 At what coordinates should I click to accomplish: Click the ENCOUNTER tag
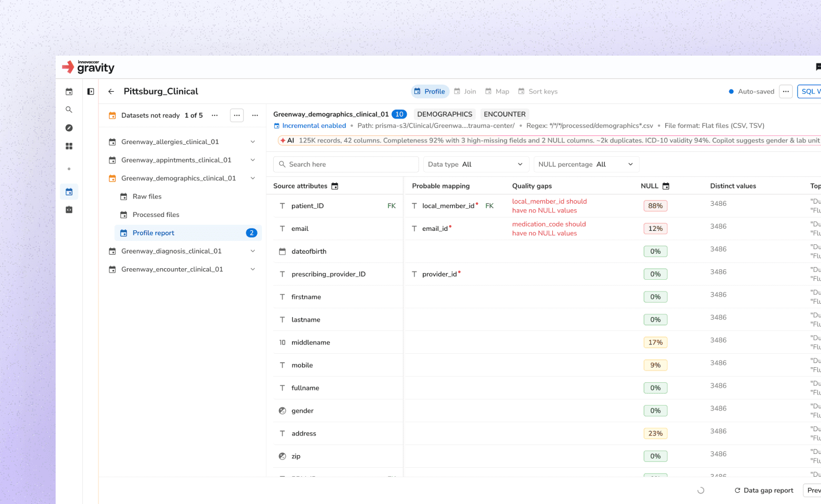[505, 115]
